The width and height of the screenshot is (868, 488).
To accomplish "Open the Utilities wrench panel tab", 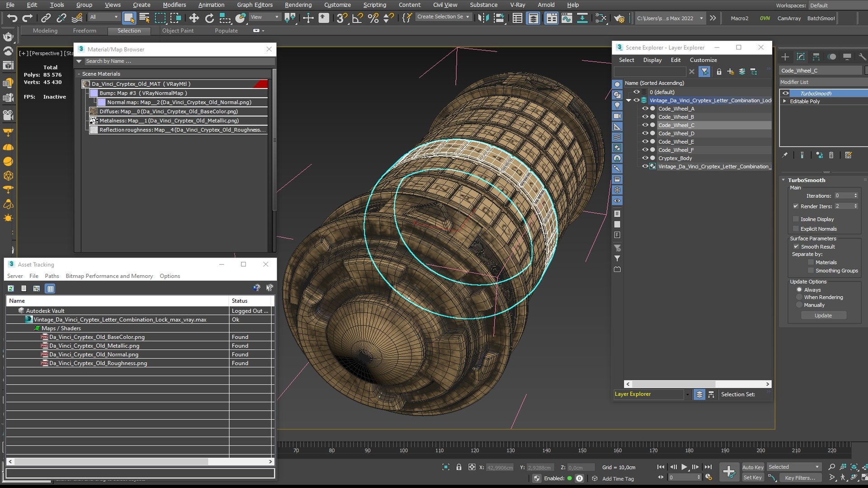I will tap(863, 57).
